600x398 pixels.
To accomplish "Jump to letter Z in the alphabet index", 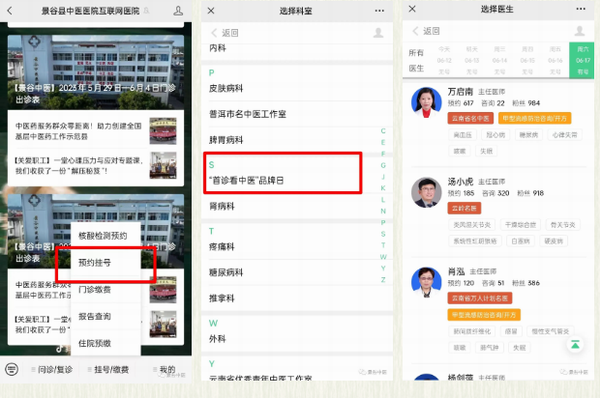I will (383, 280).
